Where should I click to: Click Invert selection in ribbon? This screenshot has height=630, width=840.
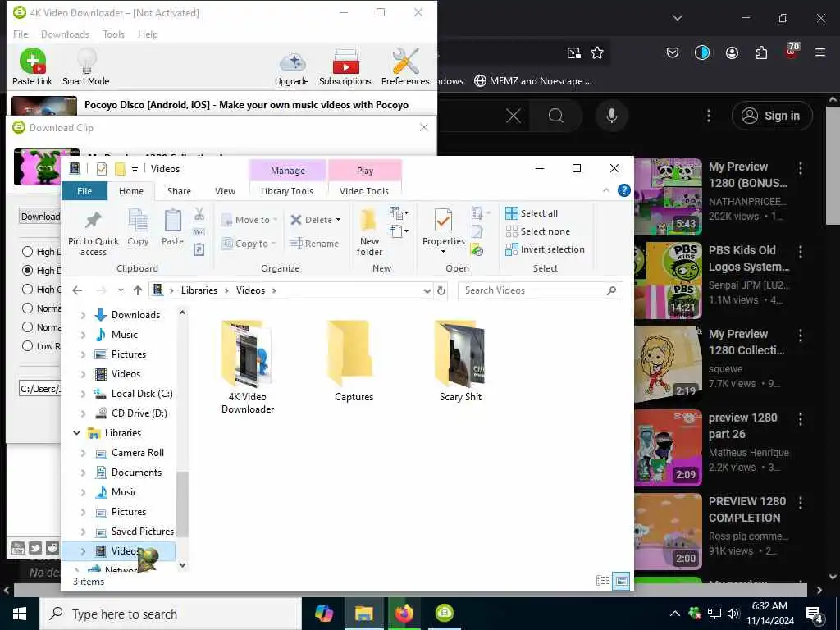tap(545, 249)
